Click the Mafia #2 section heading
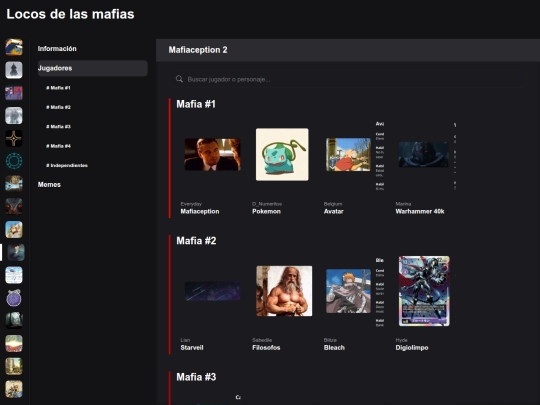Image resolution: width=540 pixels, height=405 pixels. (196, 240)
